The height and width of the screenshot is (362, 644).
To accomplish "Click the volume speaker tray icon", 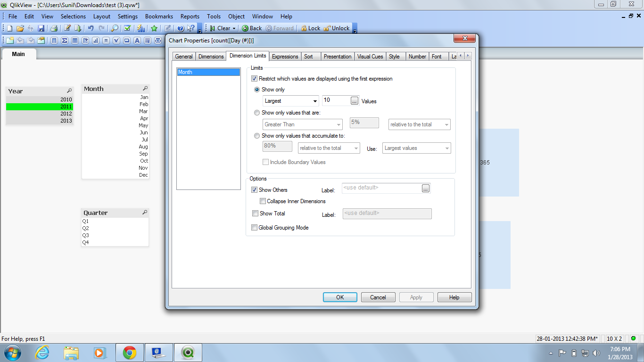I will pos(596,353).
